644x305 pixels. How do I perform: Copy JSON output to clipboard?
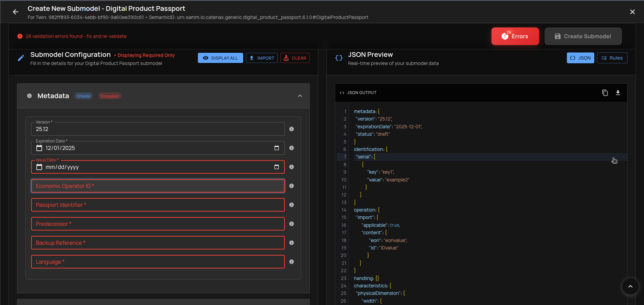pos(605,93)
